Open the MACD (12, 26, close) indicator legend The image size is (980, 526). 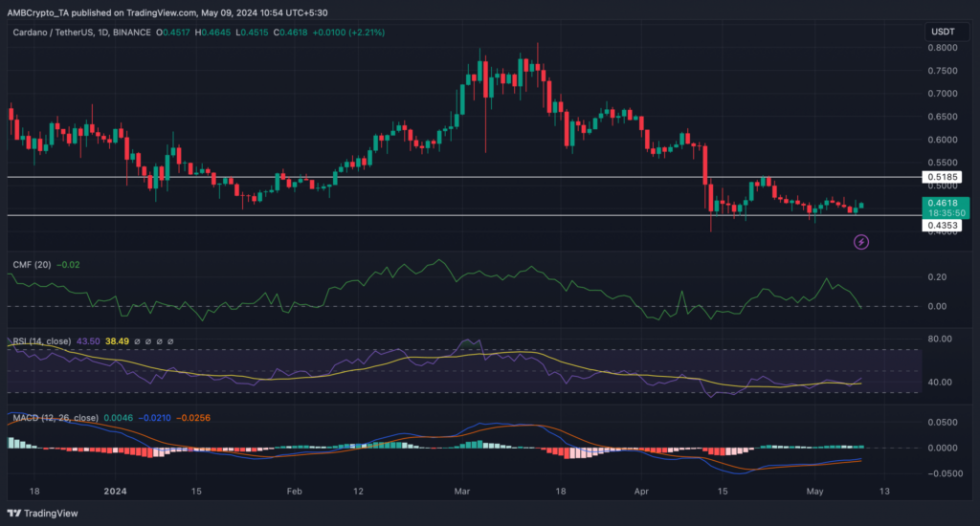tap(56, 418)
